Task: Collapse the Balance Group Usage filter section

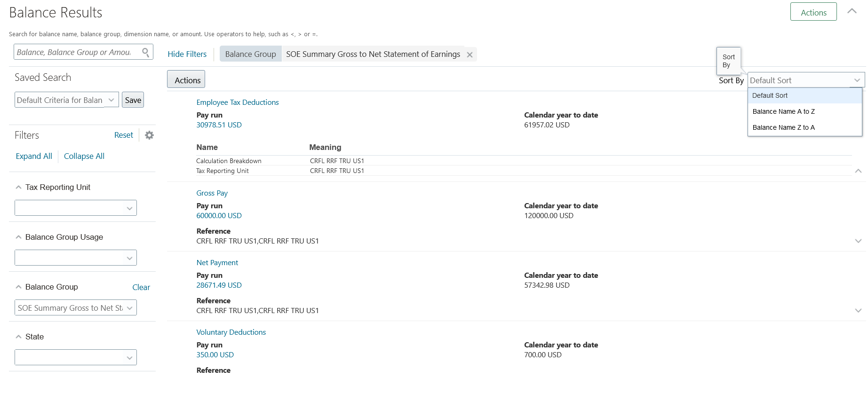Action: (19, 237)
